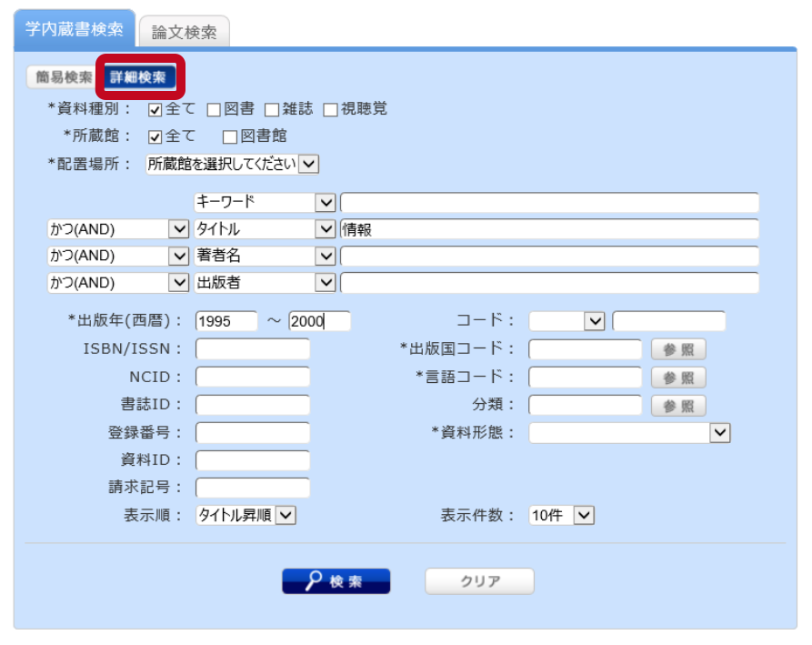The height and width of the screenshot is (645, 812).
Task: Open the タイトル field type dropdown
Action: pyautogui.click(x=265, y=229)
